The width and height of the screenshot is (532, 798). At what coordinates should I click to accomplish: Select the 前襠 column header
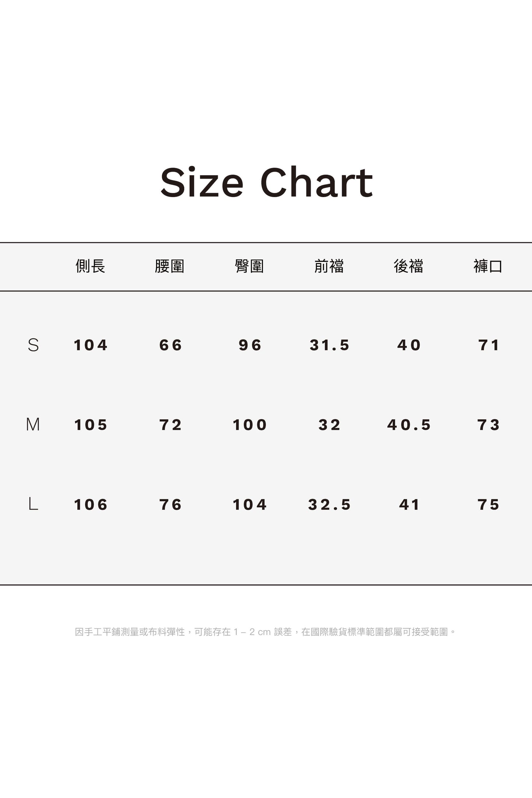(x=329, y=266)
